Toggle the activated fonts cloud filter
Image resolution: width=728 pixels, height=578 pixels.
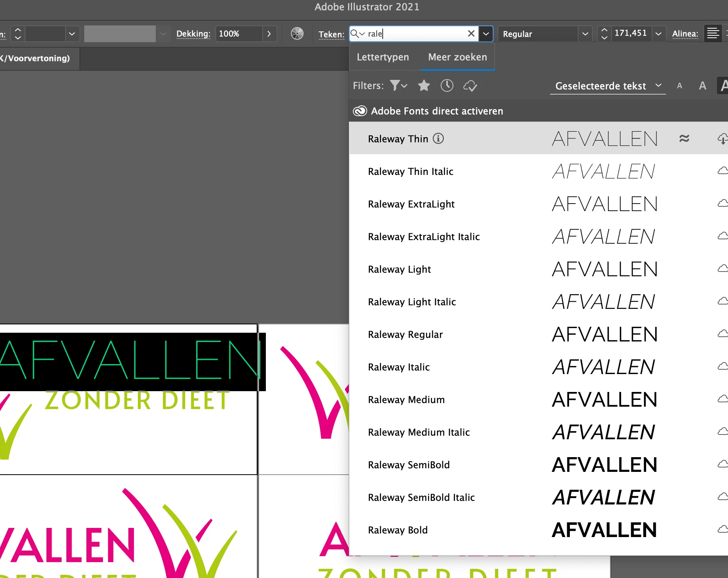tap(470, 85)
